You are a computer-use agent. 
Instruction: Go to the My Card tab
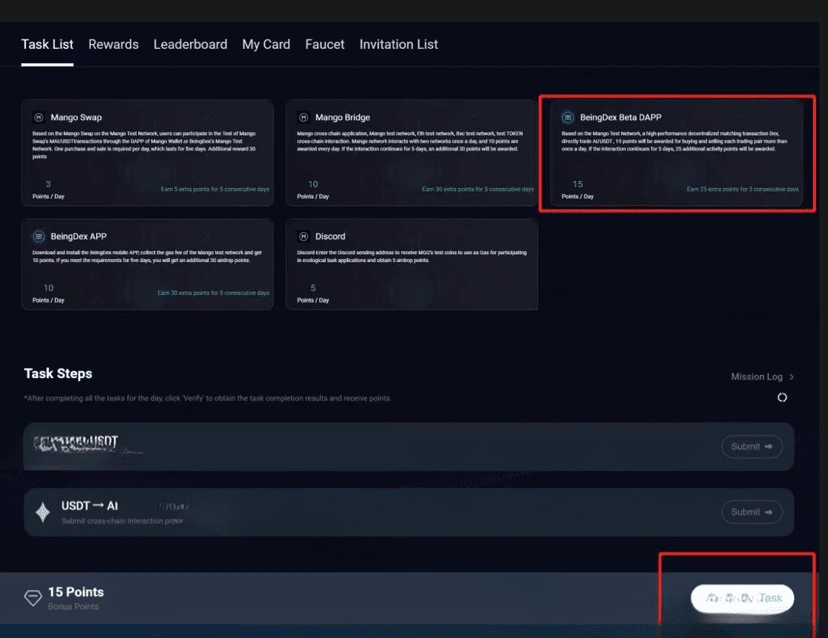coord(266,45)
